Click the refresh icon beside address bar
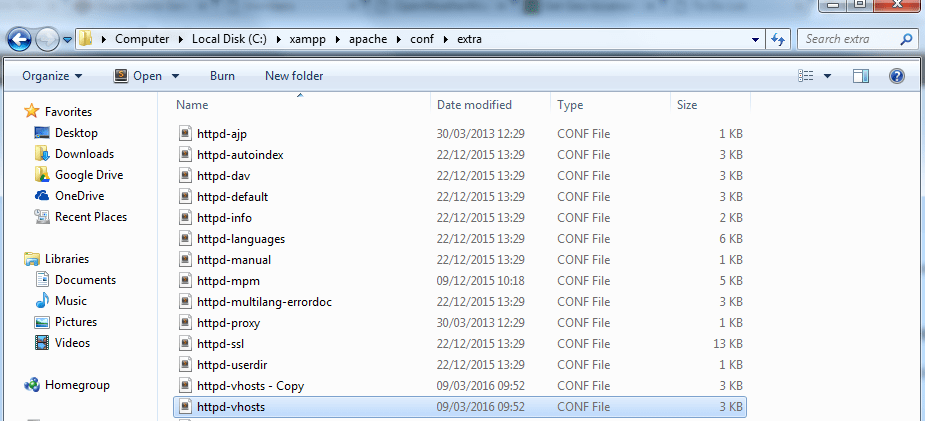 [779, 40]
